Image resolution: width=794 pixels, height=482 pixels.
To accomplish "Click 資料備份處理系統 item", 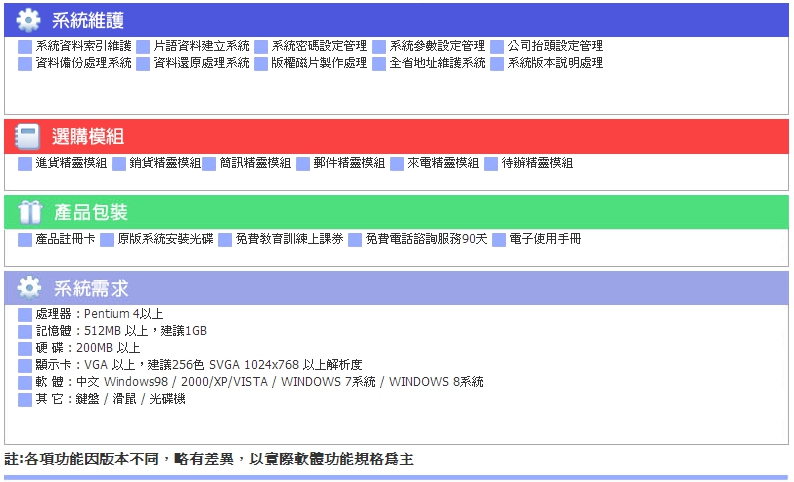I will 84,63.
